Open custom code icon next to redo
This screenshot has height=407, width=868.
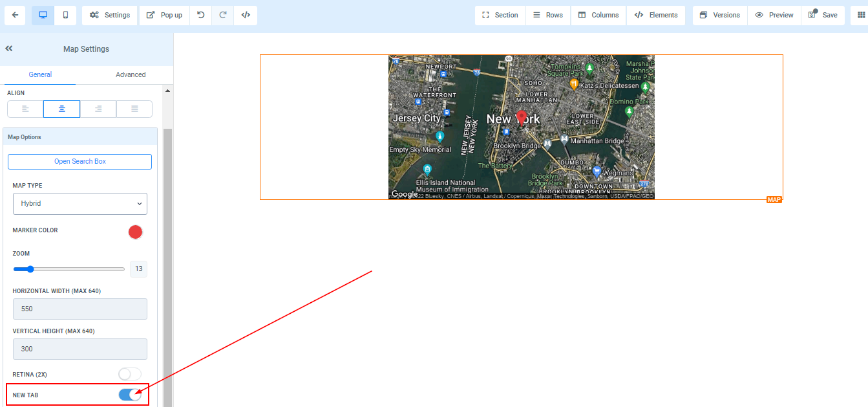click(246, 15)
